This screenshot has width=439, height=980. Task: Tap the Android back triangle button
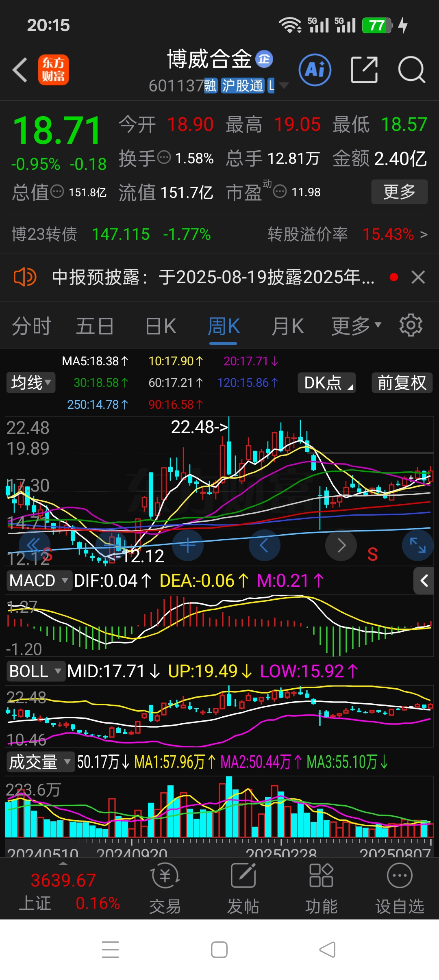(x=328, y=950)
